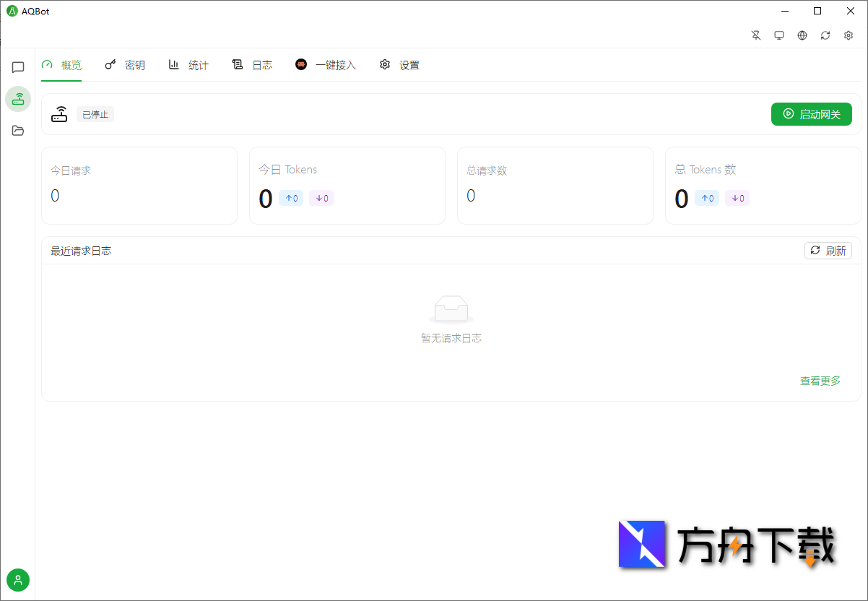Click the user avatar at bottom left
Screen dimensions: 868x601
point(17,580)
